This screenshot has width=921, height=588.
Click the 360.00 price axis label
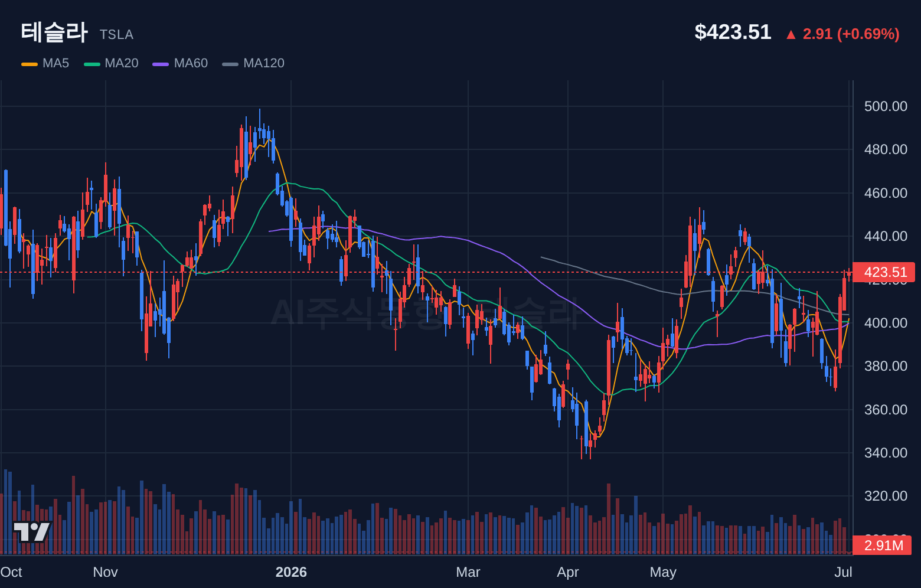(886, 410)
